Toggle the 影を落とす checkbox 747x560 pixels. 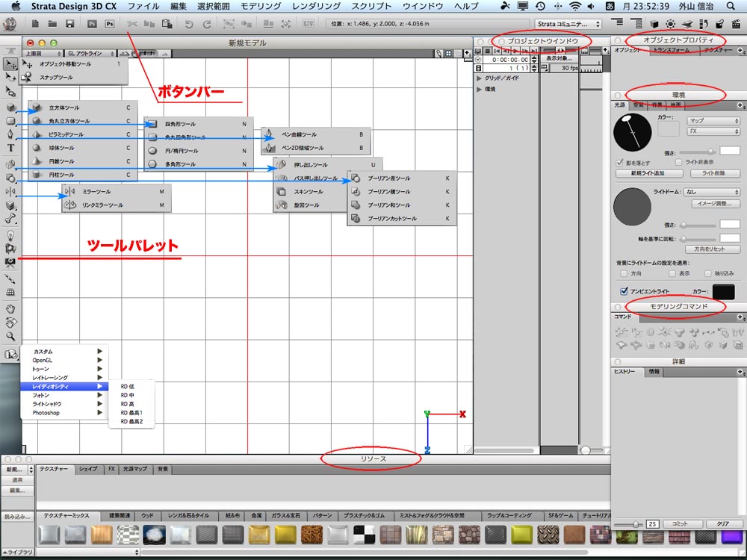[619, 163]
